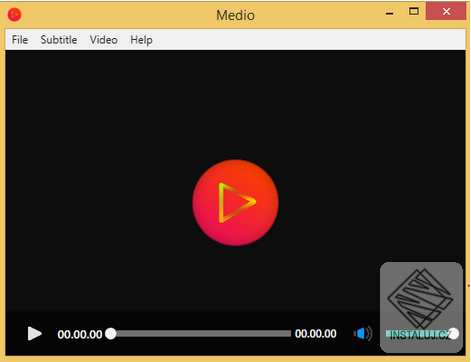The width and height of the screenshot is (471, 362).
Task: Click the large red play logo
Action: tap(235, 203)
